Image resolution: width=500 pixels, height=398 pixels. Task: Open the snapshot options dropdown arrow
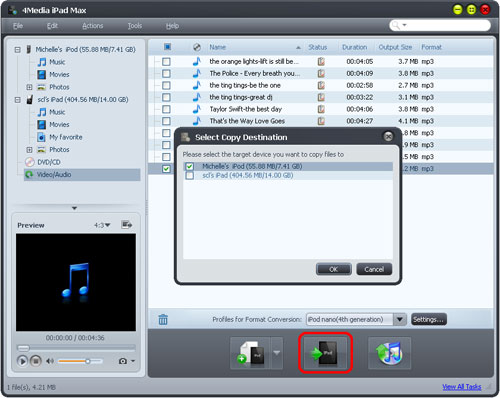133,361
